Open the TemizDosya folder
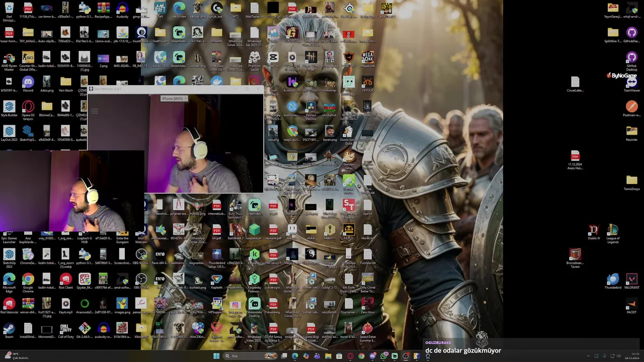This screenshot has width=644, height=362. 631,183
